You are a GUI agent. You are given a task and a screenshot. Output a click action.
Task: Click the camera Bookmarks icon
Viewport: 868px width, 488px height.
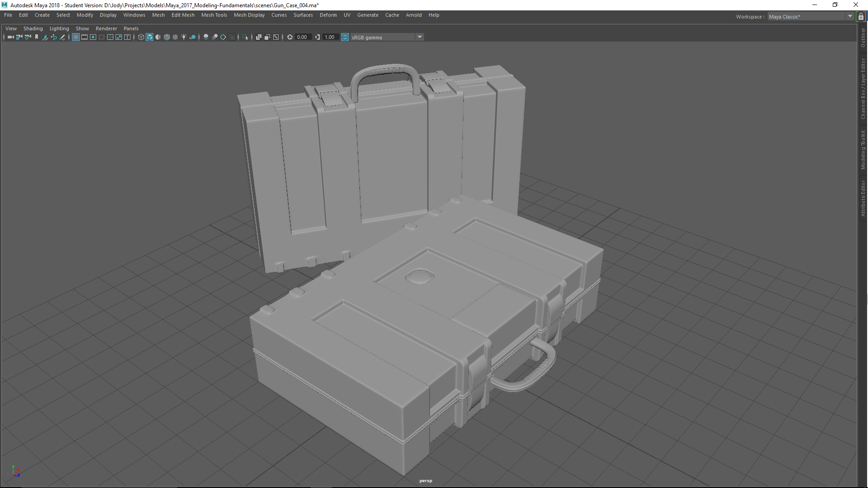click(x=37, y=37)
